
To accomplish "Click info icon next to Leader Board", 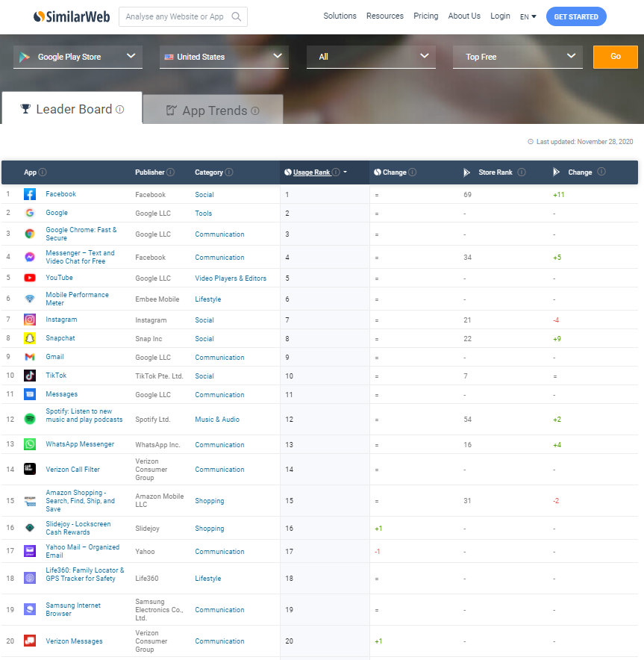I will pyautogui.click(x=120, y=110).
